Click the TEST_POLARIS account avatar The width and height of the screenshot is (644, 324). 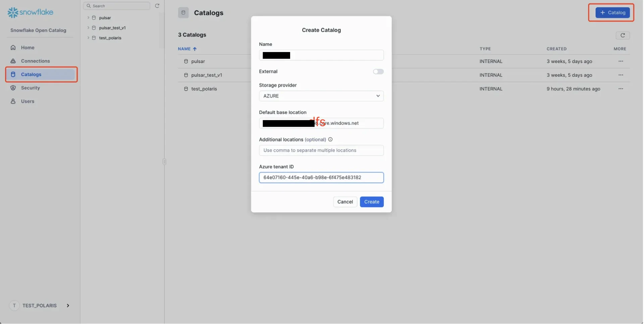[x=14, y=306]
